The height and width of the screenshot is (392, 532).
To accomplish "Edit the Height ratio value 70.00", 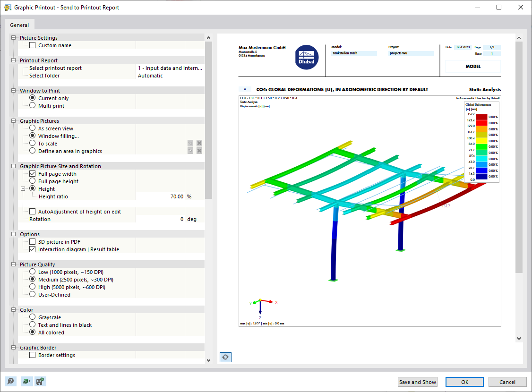I will pyautogui.click(x=160, y=196).
